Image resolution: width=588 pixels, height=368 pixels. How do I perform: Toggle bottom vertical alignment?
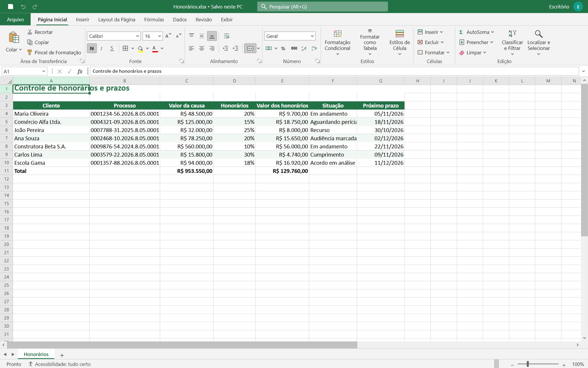pyautogui.click(x=212, y=36)
